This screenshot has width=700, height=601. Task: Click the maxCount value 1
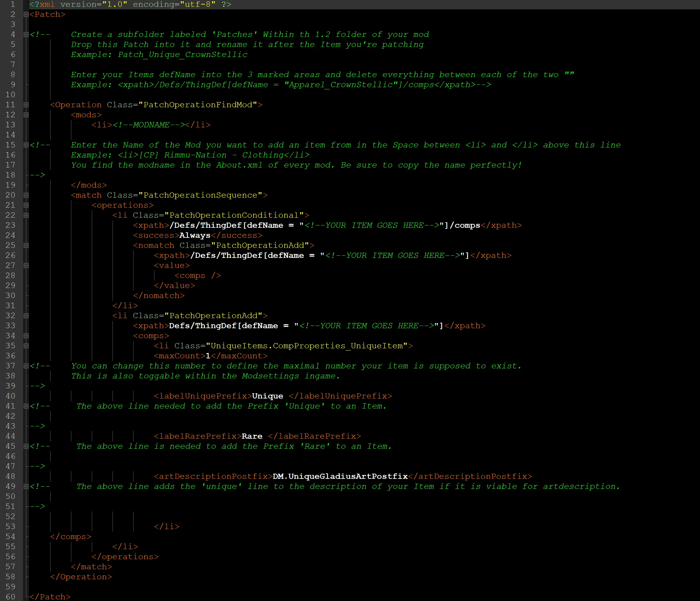pyautogui.click(x=208, y=356)
